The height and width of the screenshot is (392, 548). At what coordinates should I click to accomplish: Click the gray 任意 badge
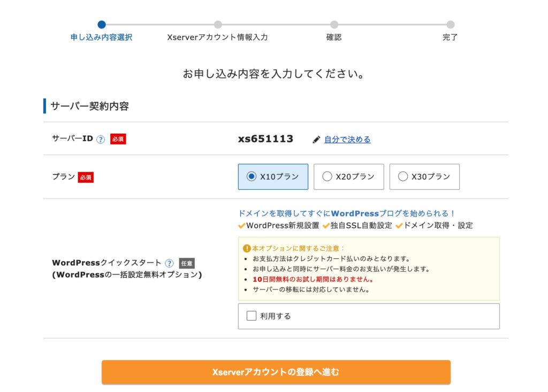(x=187, y=263)
